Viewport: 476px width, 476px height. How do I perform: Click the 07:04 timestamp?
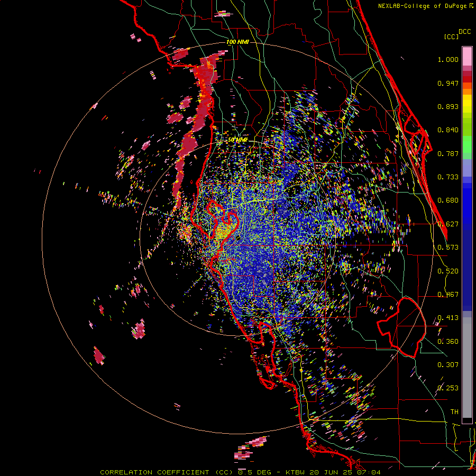(369, 472)
